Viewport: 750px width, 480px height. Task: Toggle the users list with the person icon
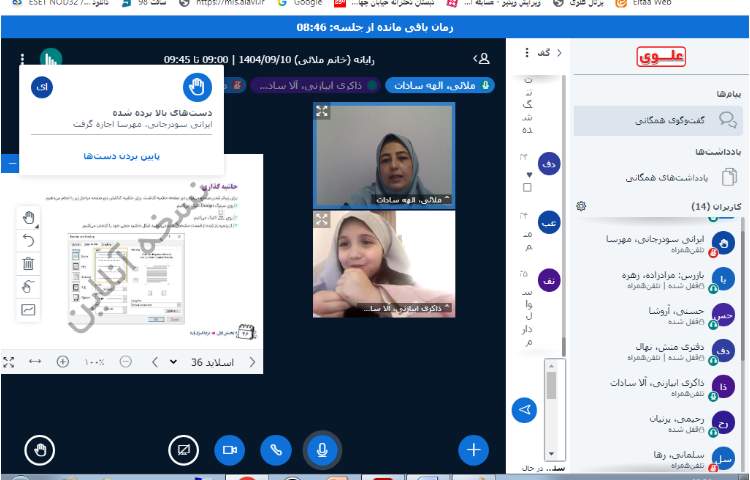point(482,59)
